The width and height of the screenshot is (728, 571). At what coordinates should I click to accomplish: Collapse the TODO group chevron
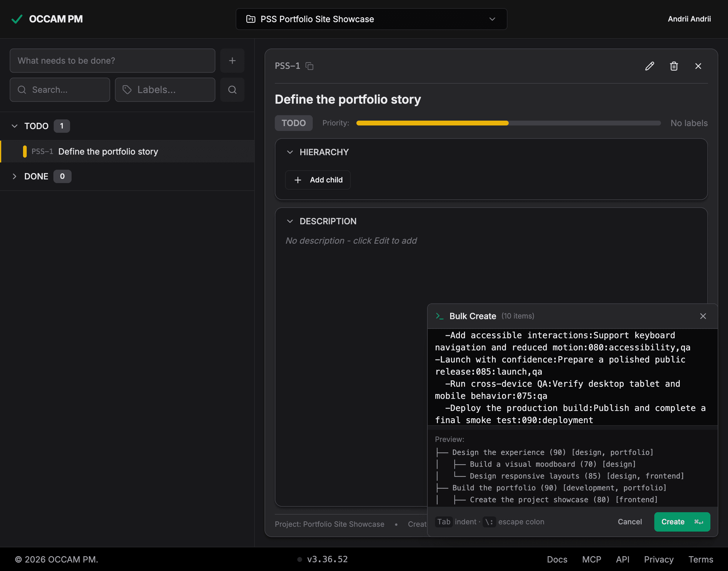tap(14, 126)
